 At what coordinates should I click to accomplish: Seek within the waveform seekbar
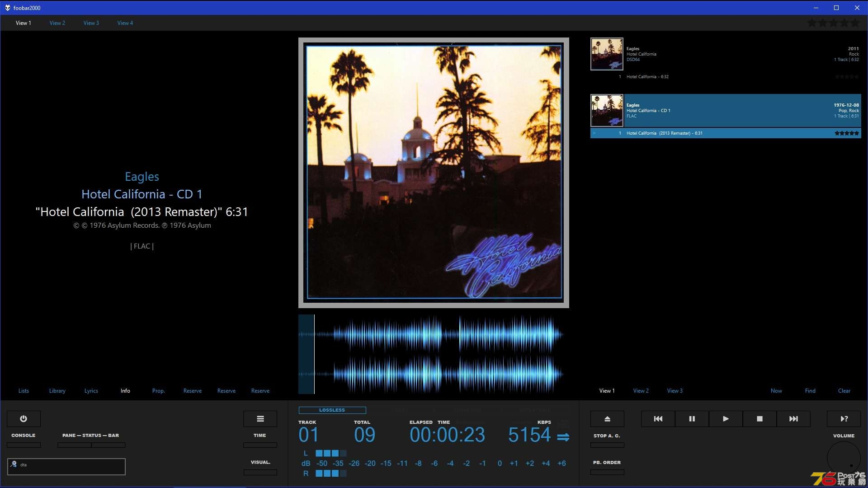point(434,354)
